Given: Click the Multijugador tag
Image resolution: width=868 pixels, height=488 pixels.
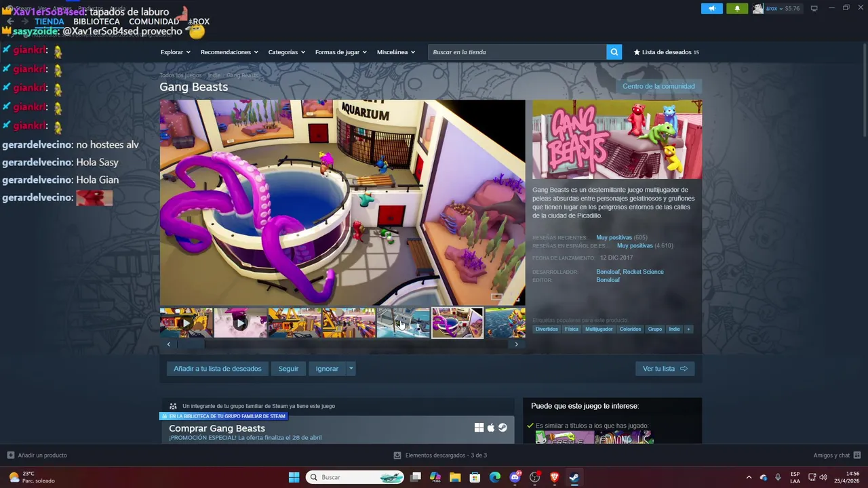Looking at the screenshot, I should [599, 329].
